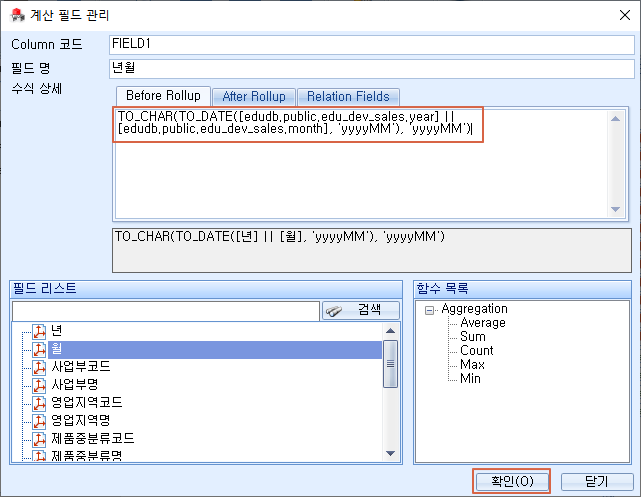The height and width of the screenshot is (497, 641).
Task: Select the Average function
Action: (483, 322)
